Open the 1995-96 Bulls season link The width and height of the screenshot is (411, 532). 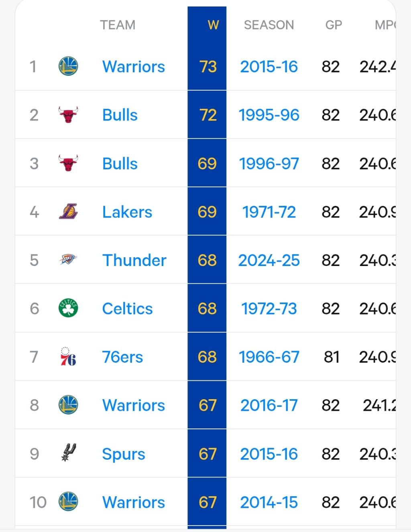point(269,115)
